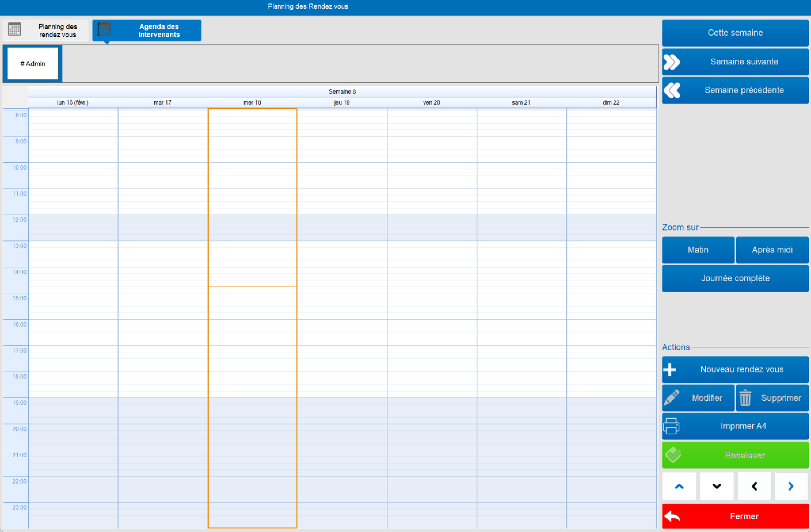Click the printer icon for Imprimer A4
Viewport: 811px width, 532px height.
[671, 426]
